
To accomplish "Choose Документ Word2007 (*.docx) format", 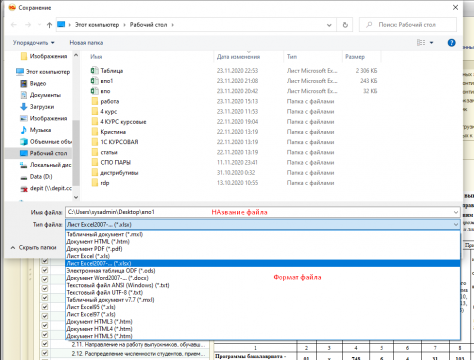I will click(263, 278).
